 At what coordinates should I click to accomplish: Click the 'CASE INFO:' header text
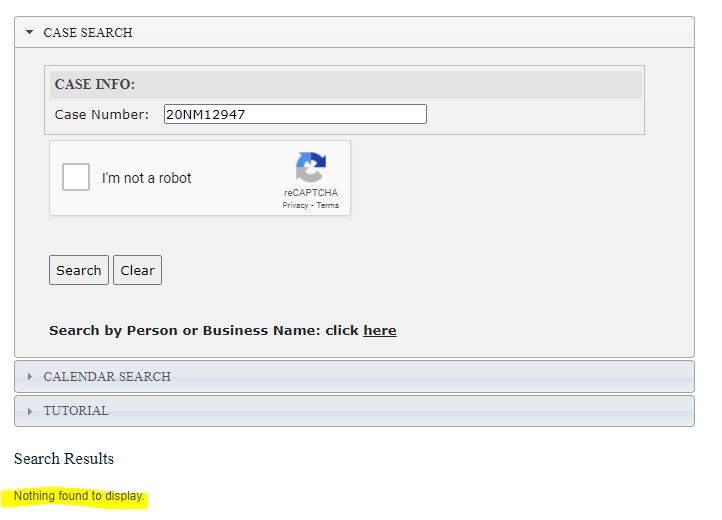point(94,84)
